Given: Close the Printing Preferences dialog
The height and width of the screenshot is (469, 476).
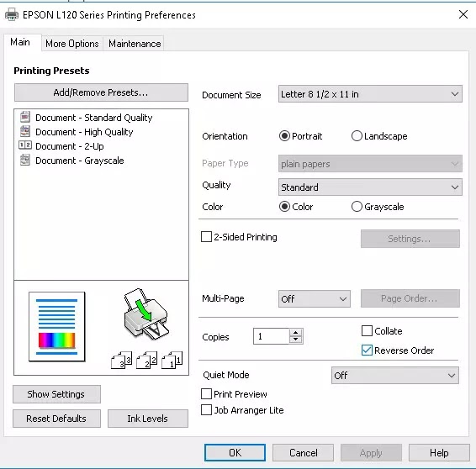Looking at the screenshot, I should [463, 14].
